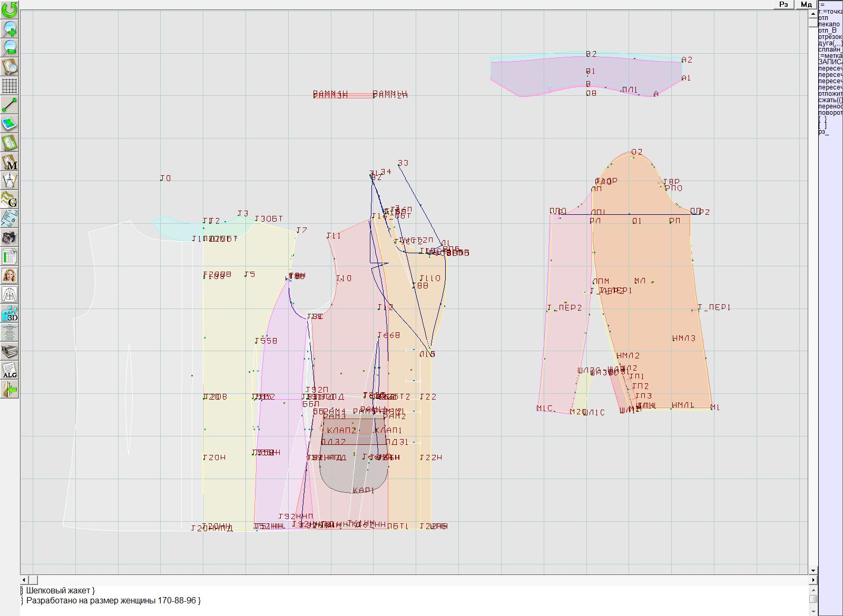Pick the 'сплайн' command in list
The width and height of the screenshot is (843, 616).
coord(829,49)
